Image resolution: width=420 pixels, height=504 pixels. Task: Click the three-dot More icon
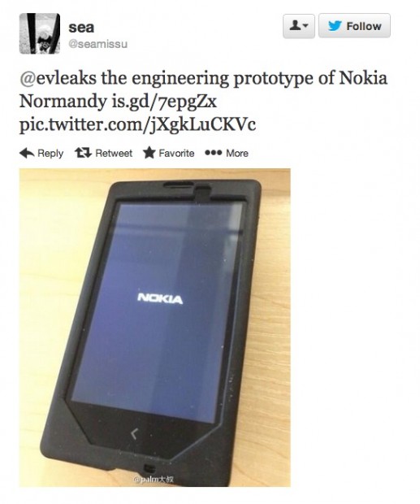[213, 153]
